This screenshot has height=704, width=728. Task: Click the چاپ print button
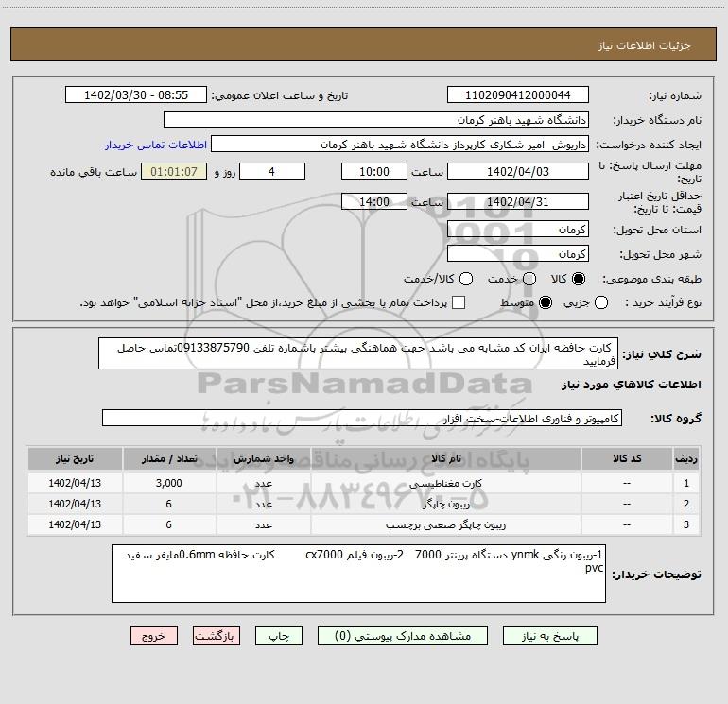click(279, 636)
